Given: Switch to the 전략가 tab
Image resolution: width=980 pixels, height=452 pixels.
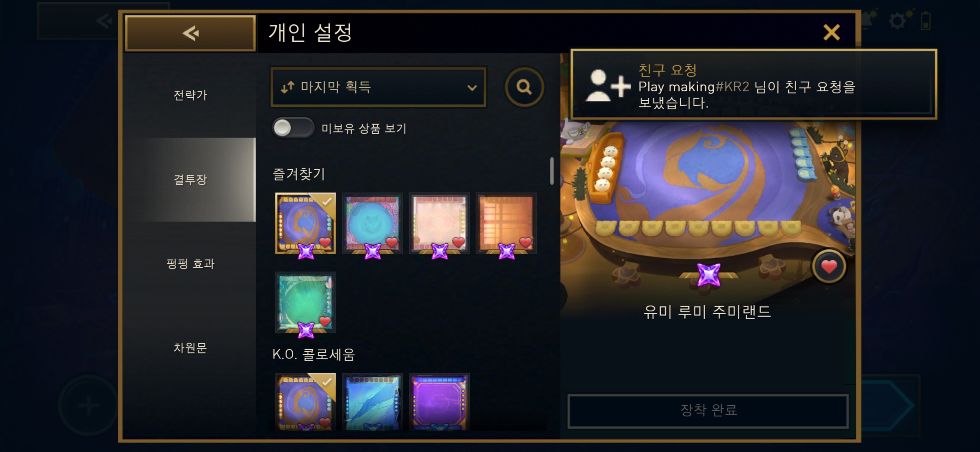Looking at the screenshot, I should 190,95.
